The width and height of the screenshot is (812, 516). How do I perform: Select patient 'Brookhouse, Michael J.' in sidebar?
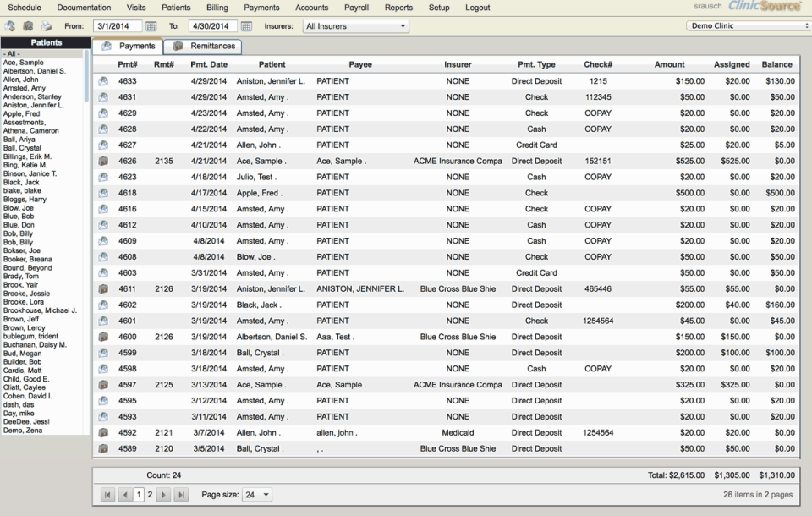coord(40,310)
